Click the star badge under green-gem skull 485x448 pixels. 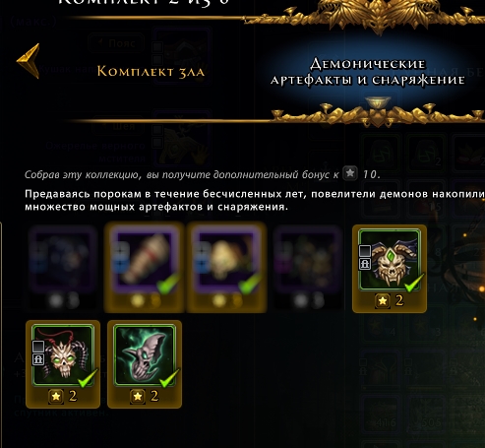pyautogui.click(x=383, y=301)
